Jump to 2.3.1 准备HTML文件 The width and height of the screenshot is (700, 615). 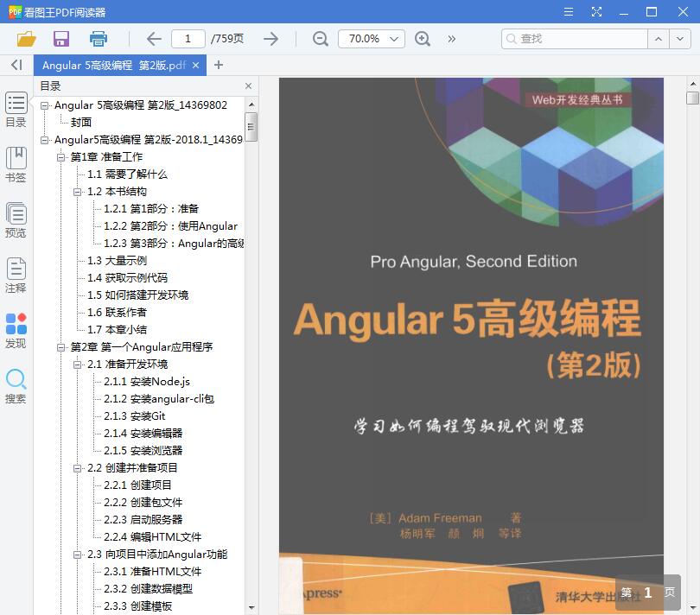[153, 572]
